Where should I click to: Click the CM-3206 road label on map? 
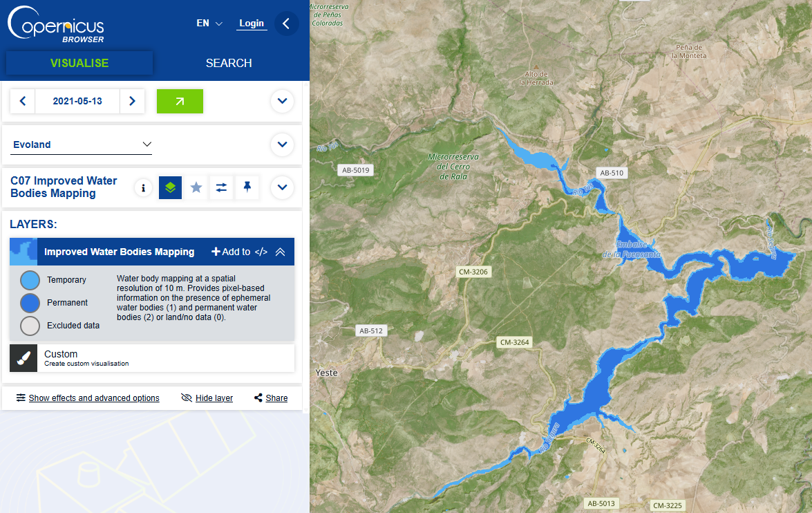pos(473,272)
